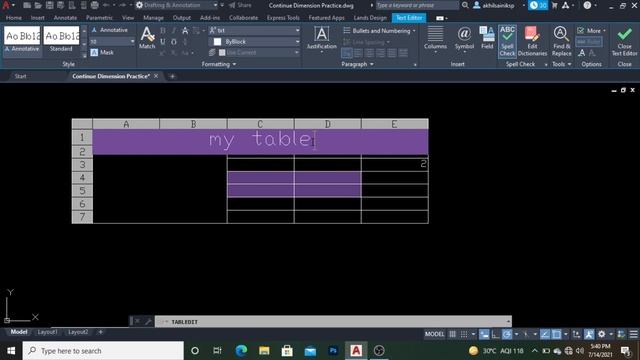
Task: Open the akhilsainiksp account menu
Action: point(498,5)
